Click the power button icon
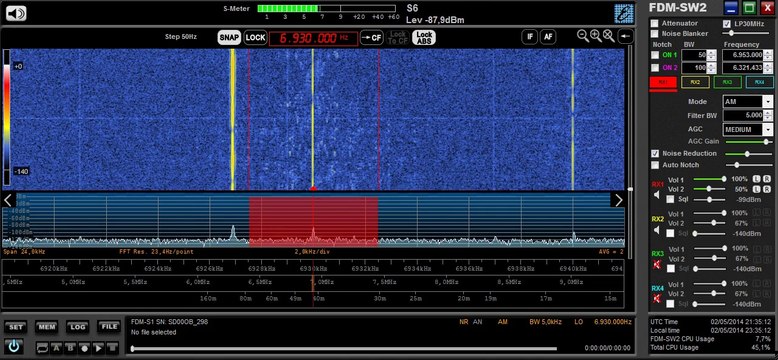The width and height of the screenshot is (778, 360). tap(14, 346)
